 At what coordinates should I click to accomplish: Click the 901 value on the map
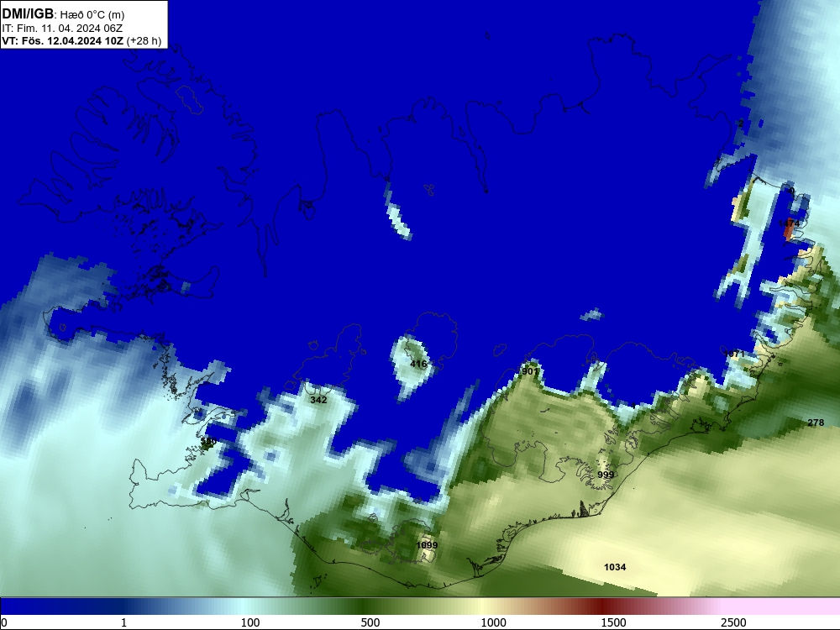(529, 371)
